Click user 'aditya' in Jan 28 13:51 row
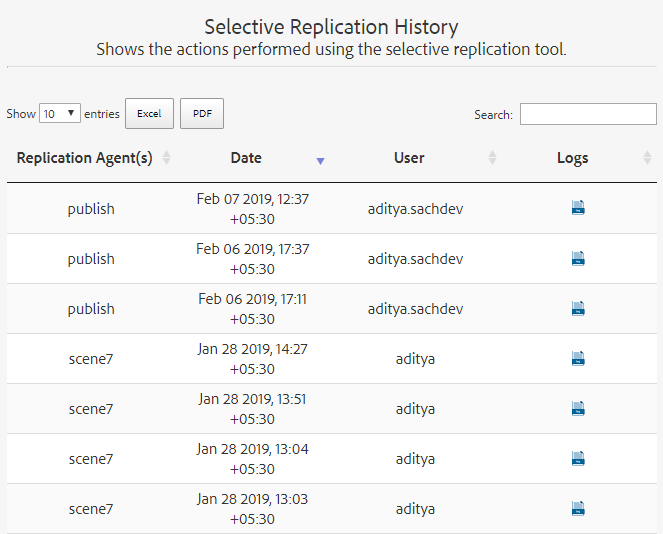 (415, 409)
